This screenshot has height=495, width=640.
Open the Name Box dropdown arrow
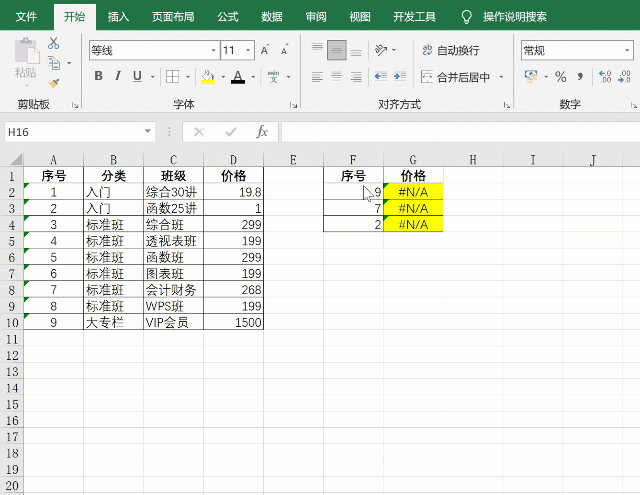[148, 132]
